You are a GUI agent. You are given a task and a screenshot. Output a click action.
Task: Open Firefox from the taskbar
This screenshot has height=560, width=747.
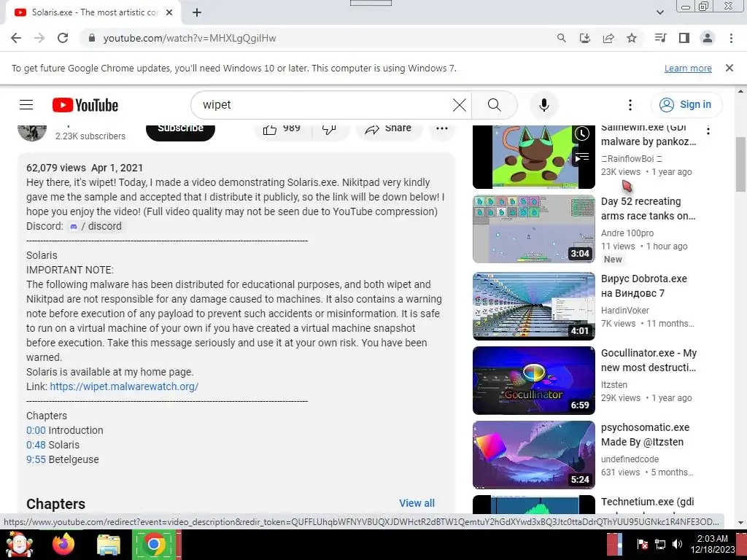[63, 544]
